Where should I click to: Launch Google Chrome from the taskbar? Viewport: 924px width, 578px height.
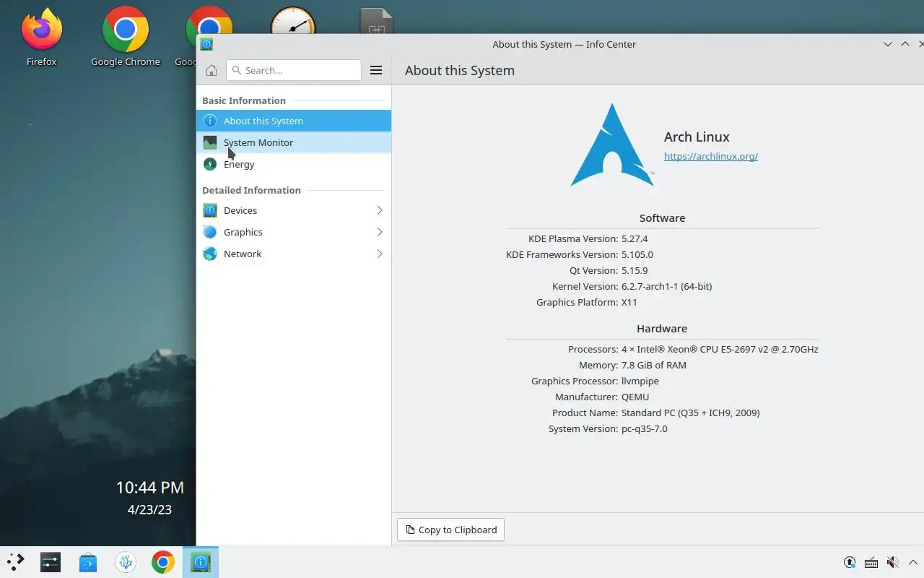(x=163, y=562)
